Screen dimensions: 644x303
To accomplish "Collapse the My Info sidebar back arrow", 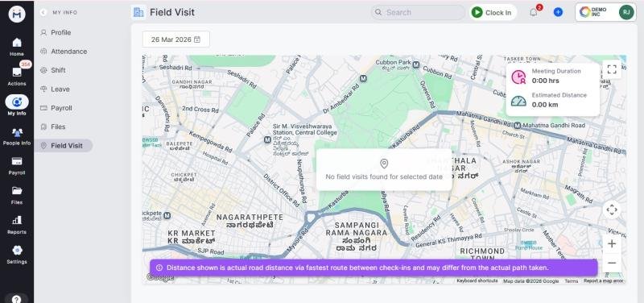I will 43,13.
